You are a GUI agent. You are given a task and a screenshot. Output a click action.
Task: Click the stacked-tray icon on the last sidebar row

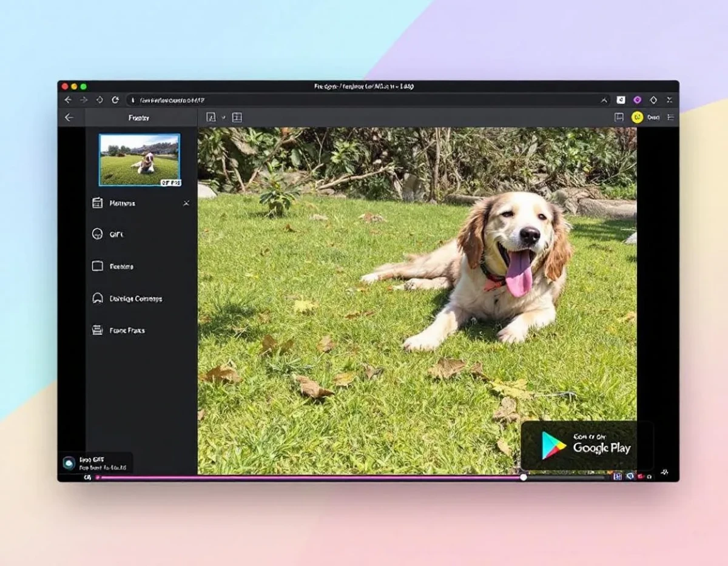coord(97,330)
